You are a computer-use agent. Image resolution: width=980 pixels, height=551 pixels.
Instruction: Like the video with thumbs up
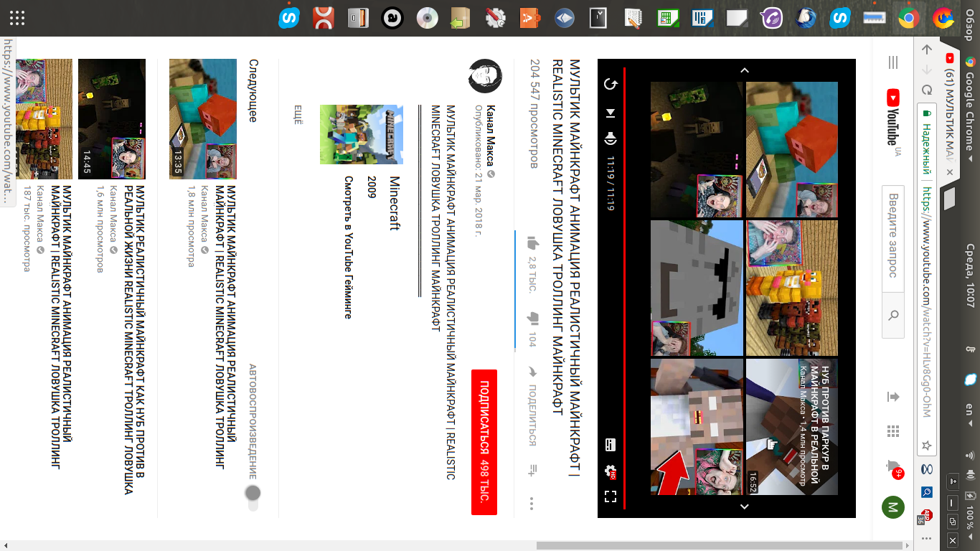point(532,242)
